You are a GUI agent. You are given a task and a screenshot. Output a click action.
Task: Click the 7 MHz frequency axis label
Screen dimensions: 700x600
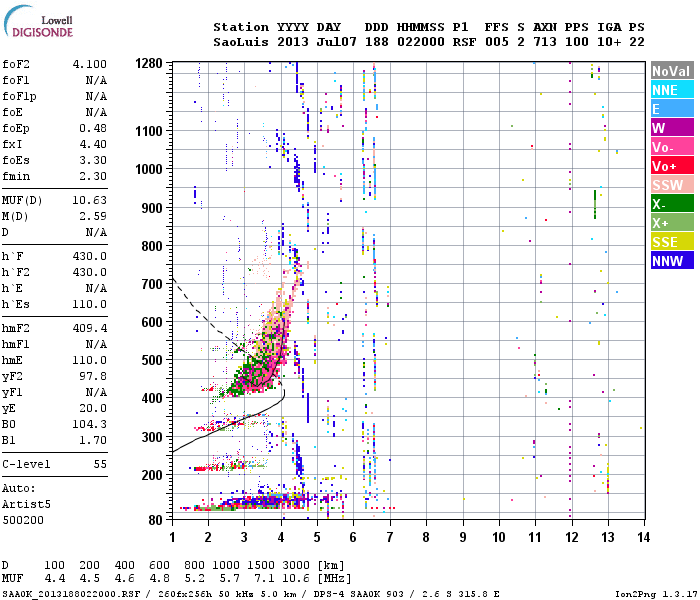pyautogui.click(x=390, y=537)
